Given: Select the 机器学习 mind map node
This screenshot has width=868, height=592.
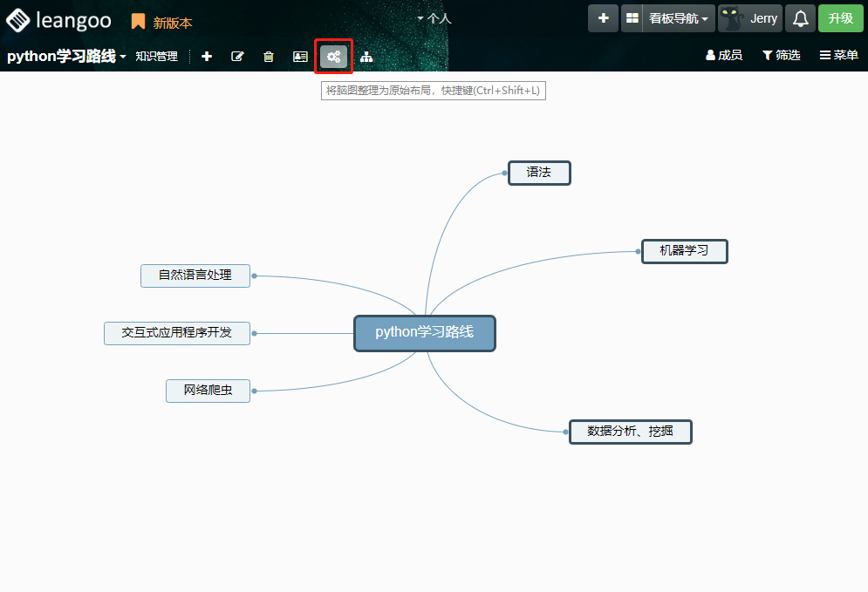Looking at the screenshot, I should [x=684, y=251].
